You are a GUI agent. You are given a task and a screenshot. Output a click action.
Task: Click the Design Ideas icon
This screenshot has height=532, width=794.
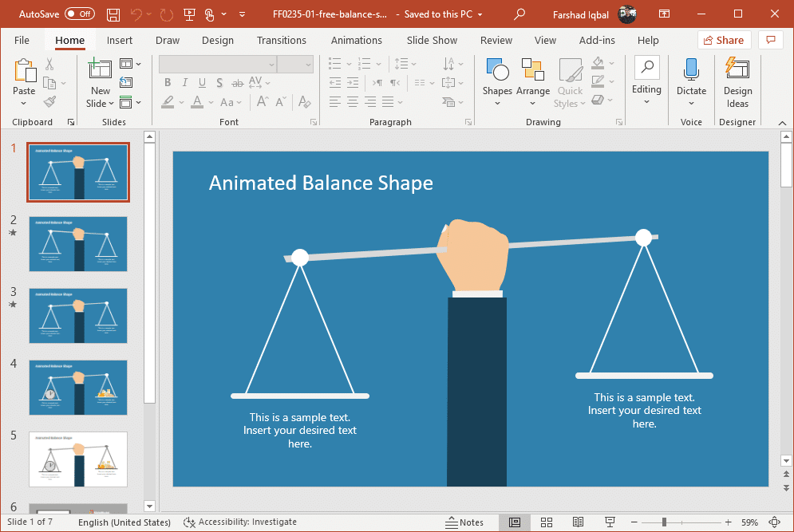737,81
